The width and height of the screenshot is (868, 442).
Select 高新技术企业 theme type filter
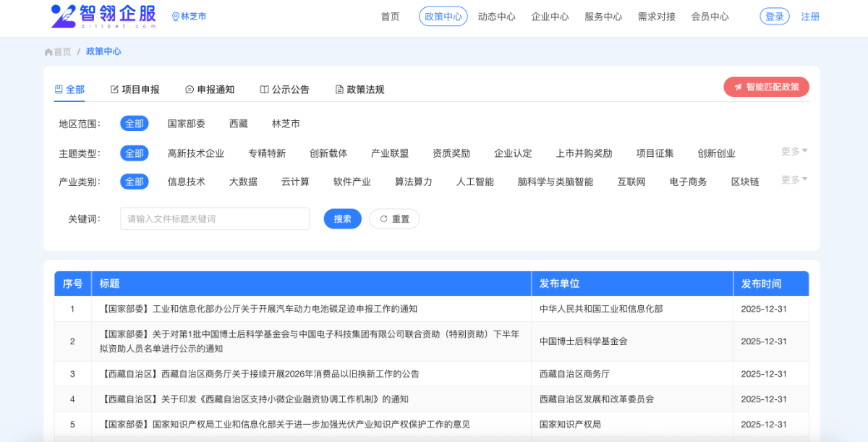196,153
